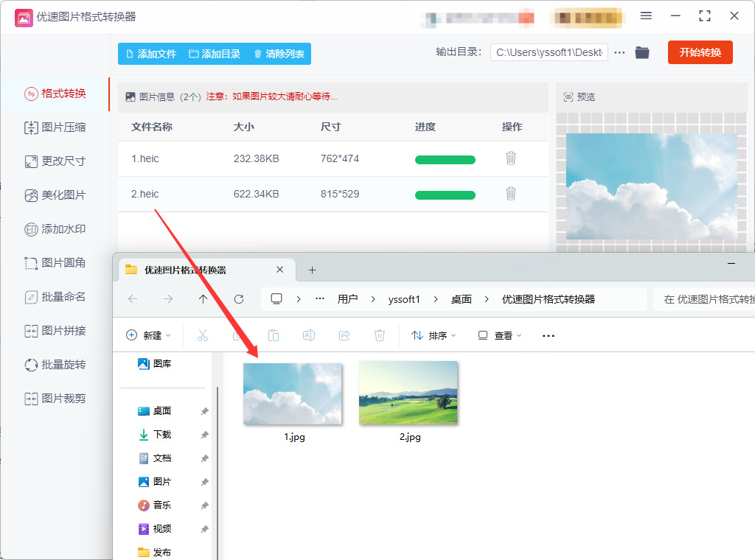Open 图片压缩 in the sidebar
Screen dimensions: 755x560
(55, 127)
